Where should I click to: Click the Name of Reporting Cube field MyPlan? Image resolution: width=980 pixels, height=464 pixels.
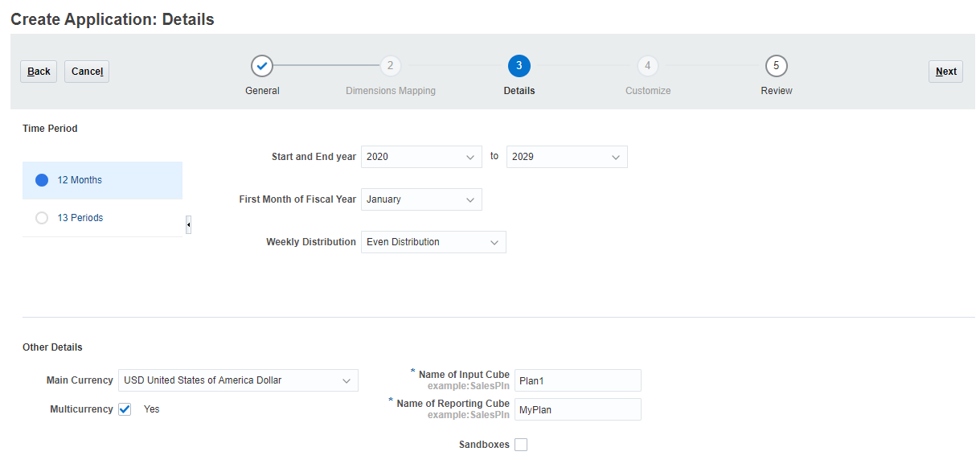coord(577,409)
